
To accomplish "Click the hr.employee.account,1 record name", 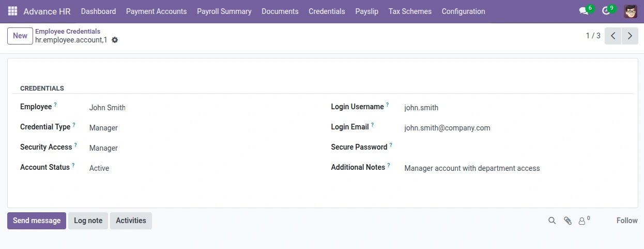I will coord(71,40).
